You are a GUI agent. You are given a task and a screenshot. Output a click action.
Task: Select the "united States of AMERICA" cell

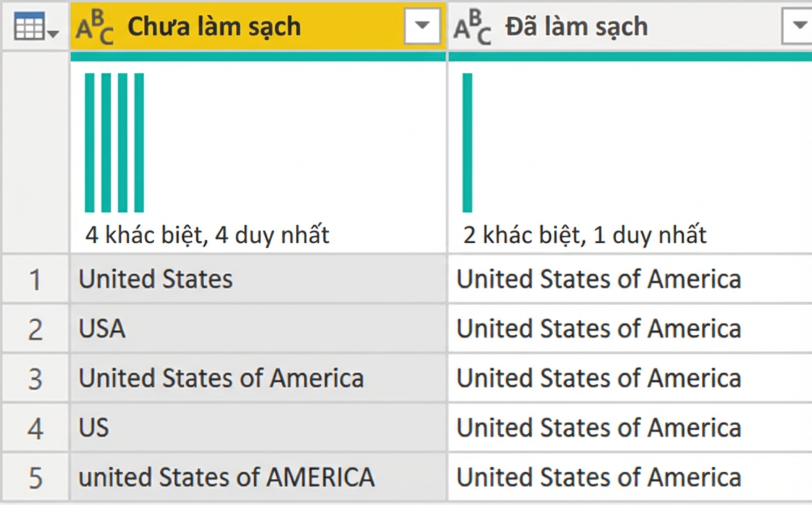pyautogui.click(x=258, y=477)
